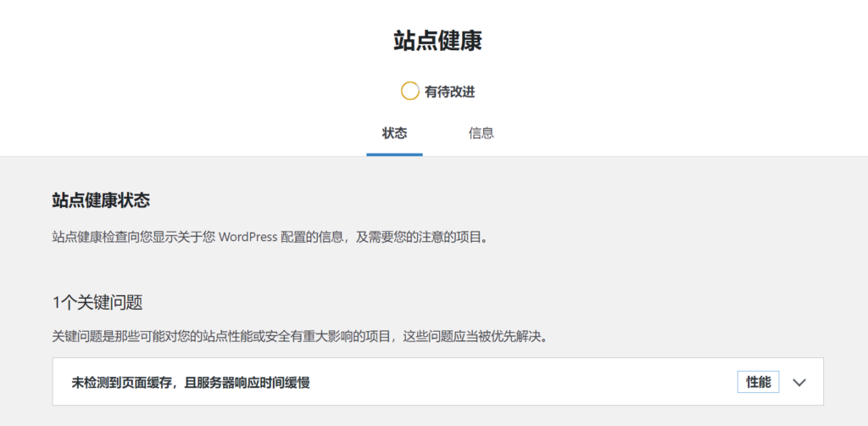Screen dimensions: 868x426
Task: Switch to the 状态 tab
Action: [395, 133]
